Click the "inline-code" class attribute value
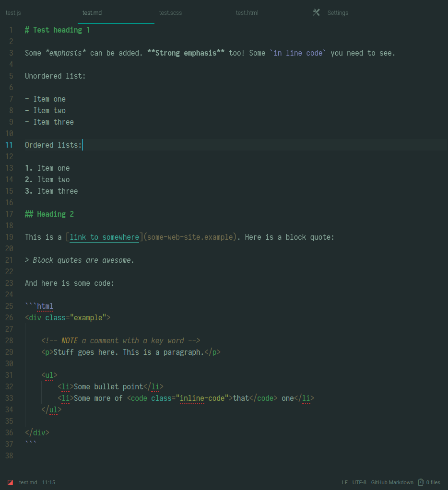 202,398
